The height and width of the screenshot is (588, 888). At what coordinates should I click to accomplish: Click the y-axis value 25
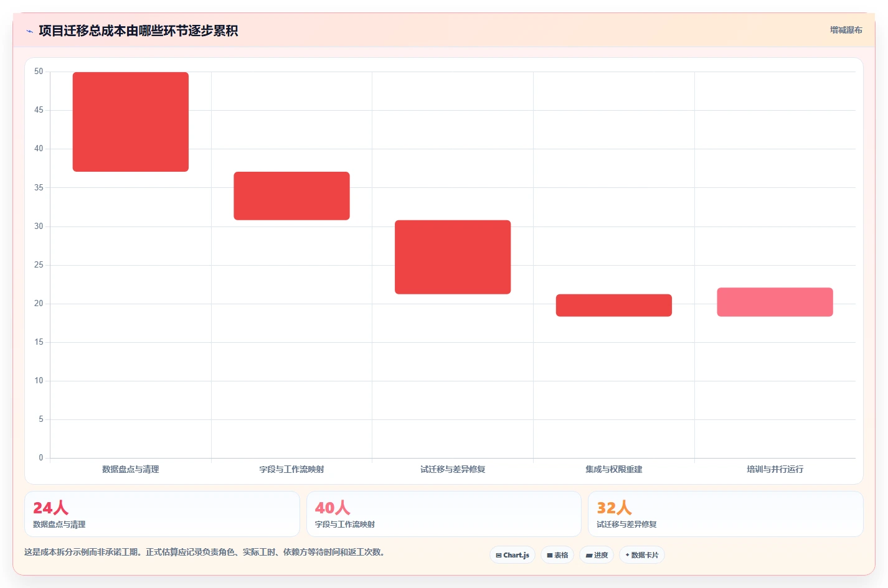(x=39, y=265)
